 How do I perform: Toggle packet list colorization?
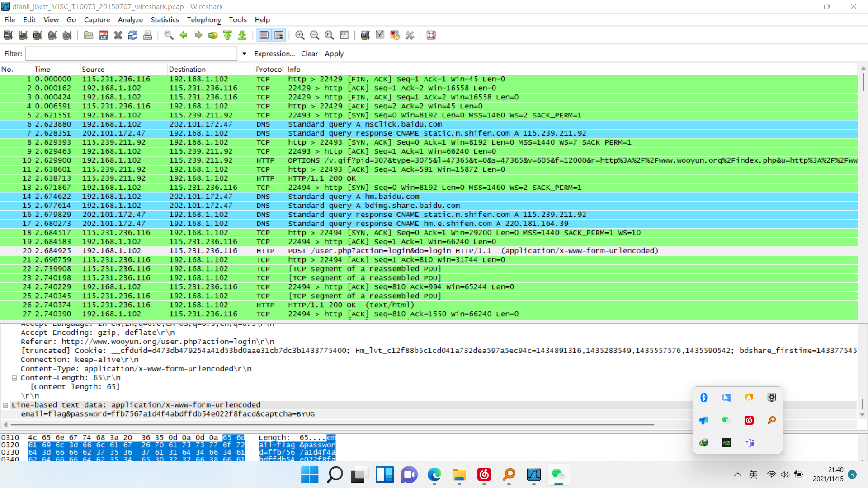click(x=264, y=35)
